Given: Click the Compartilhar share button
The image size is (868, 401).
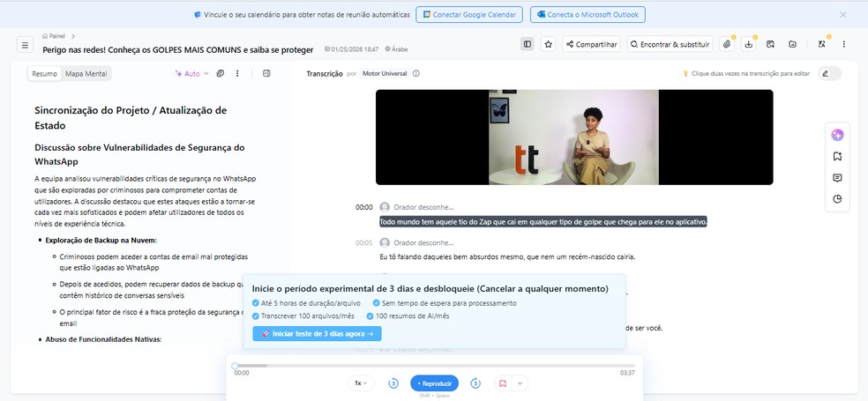Looking at the screenshot, I should [591, 44].
